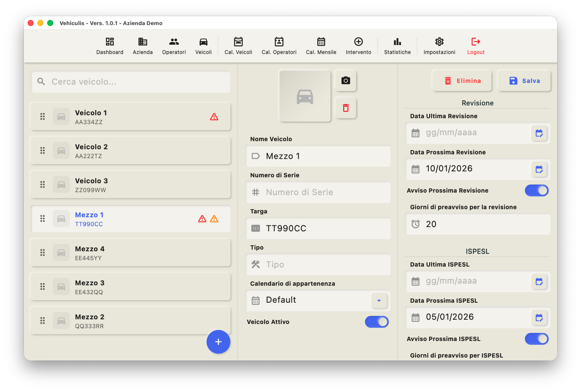Click the red trash icon under the camera
The image size is (581, 392).
tap(345, 108)
